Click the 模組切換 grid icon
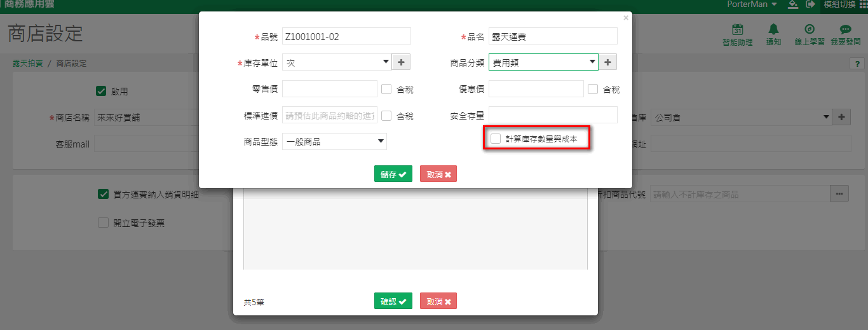 click(863, 4)
